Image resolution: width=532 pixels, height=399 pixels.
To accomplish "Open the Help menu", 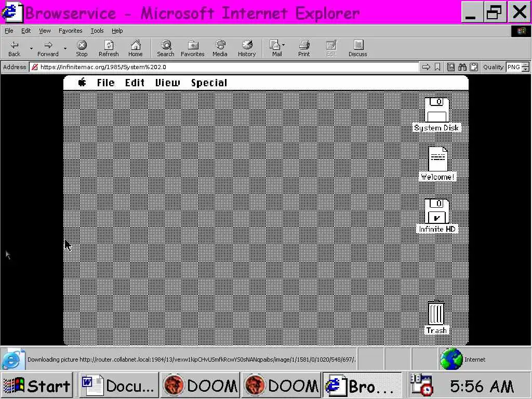I will click(117, 31).
